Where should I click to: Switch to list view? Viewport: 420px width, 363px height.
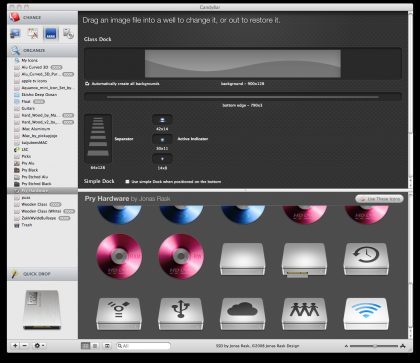pos(95,346)
